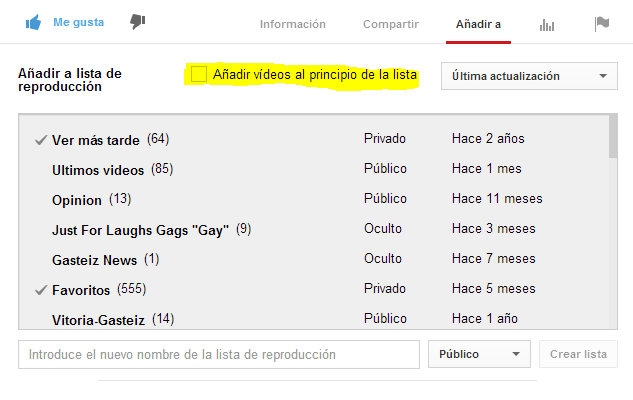The width and height of the screenshot is (633, 400).
Task: Click the "Me gusta" label
Action: 78,22
